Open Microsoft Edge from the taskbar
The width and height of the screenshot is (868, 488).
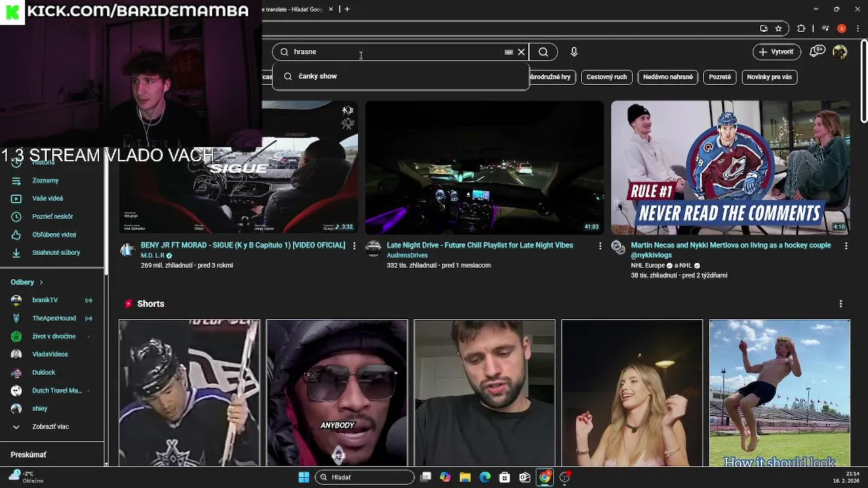pyautogui.click(x=485, y=477)
